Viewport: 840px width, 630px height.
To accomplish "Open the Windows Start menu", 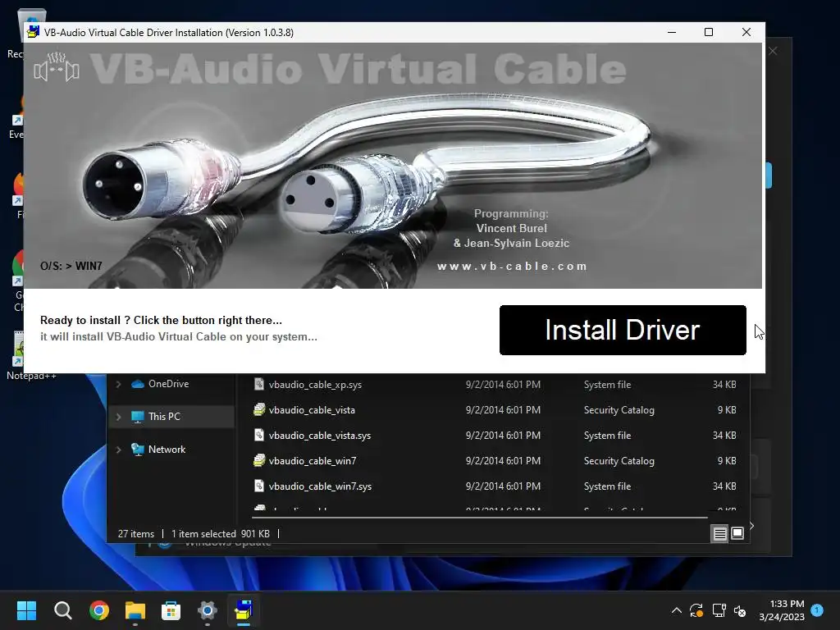I will (x=26, y=610).
